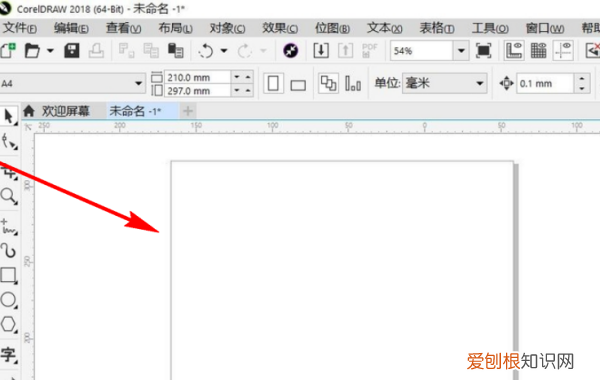Screen dimensions: 600x380
Task: Select the Polygon tool
Action: pos(9,325)
